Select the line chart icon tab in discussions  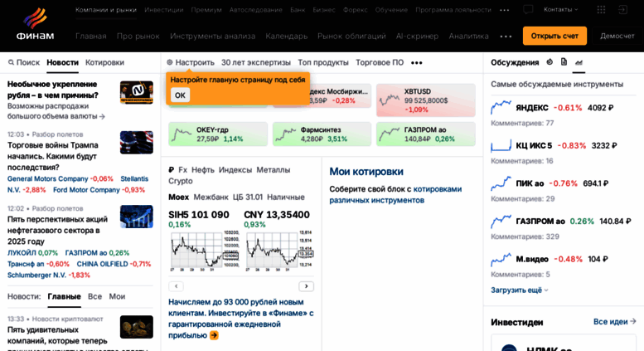(579, 62)
